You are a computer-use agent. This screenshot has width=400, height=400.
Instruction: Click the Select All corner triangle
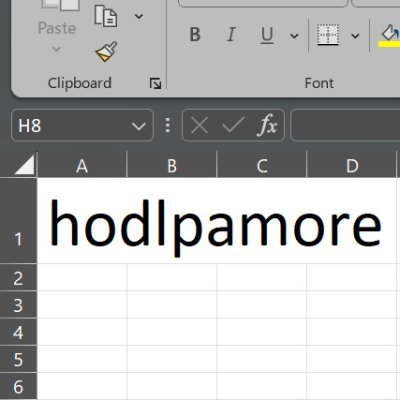click(x=25, y=164)
